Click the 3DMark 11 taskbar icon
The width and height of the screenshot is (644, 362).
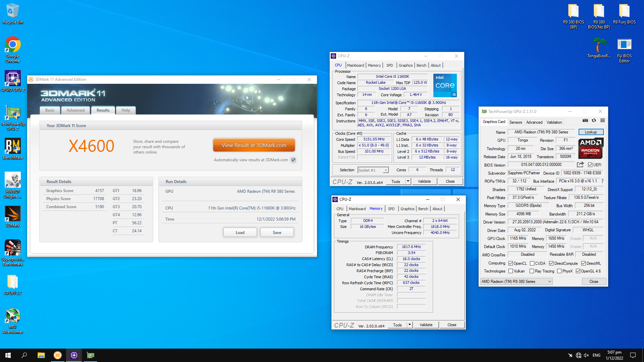click(x=58, y=355)
